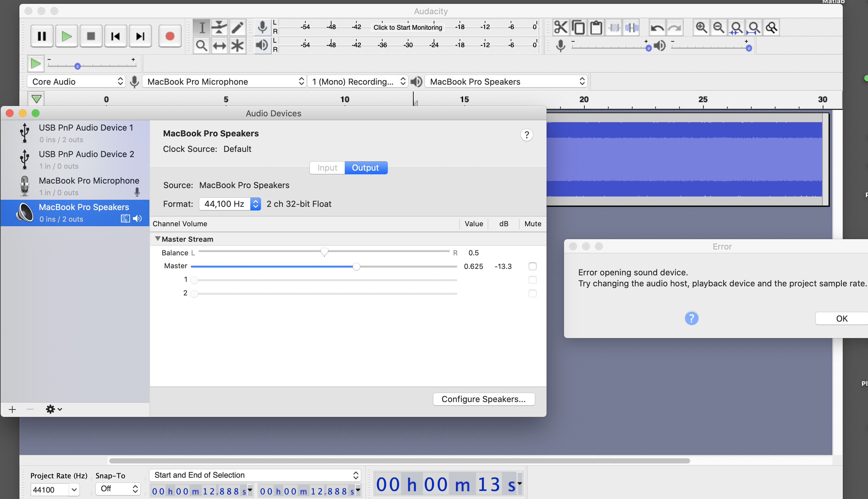
Task: Open the Core Audio host dropdown
Action: (76, 81)
